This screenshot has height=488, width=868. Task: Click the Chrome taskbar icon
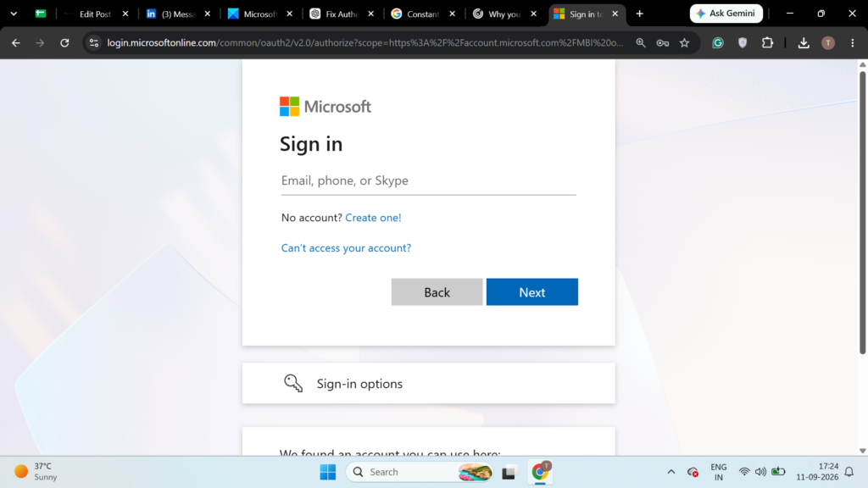[540, 472]
